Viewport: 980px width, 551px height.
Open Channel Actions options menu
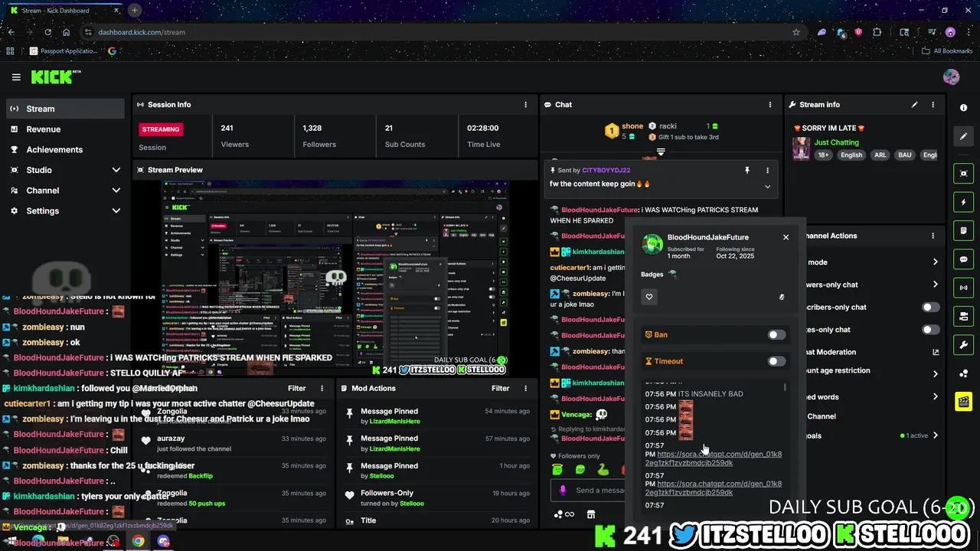[x=933, y=236]
